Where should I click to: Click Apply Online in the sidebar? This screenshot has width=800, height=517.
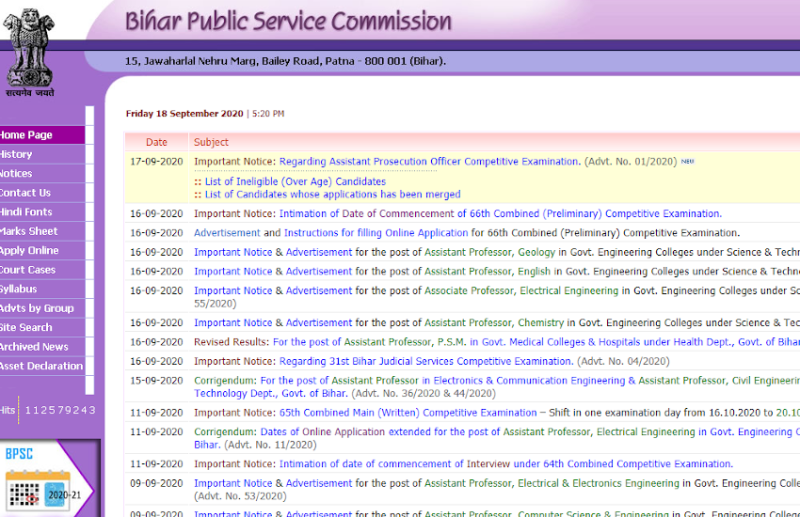[30, 251]
